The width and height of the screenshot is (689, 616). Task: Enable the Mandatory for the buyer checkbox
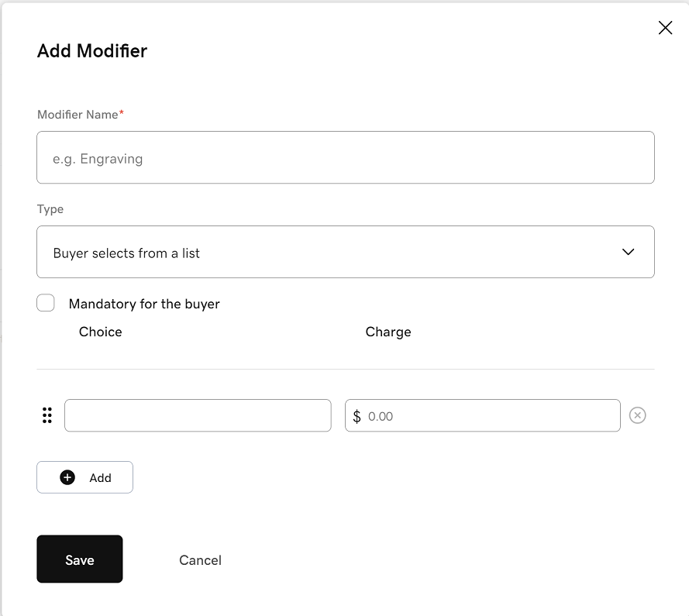pos(46,303)
